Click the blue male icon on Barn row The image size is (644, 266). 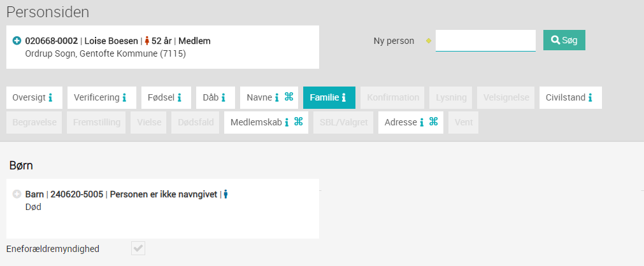click(x=225, y=194)
